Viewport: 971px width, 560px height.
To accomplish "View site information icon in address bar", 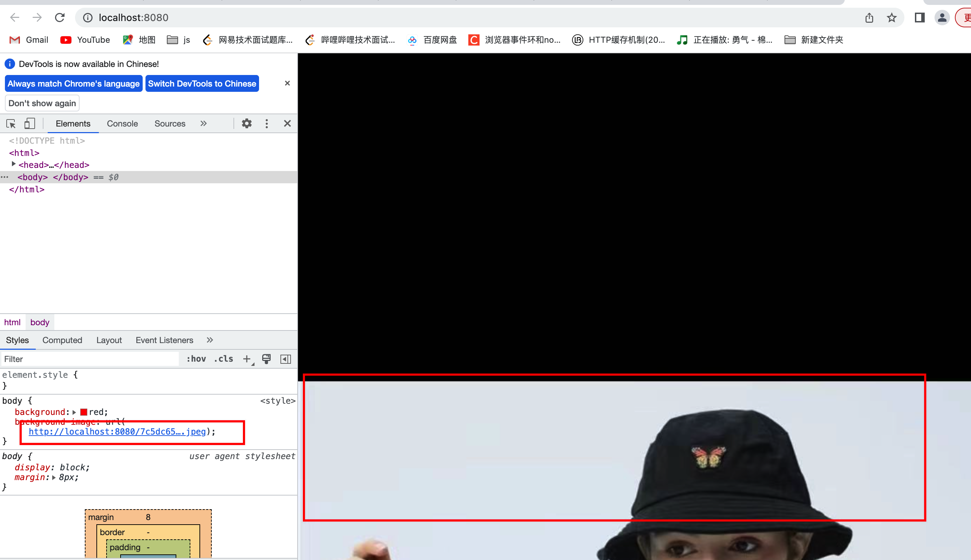I will tap(88, 18).
